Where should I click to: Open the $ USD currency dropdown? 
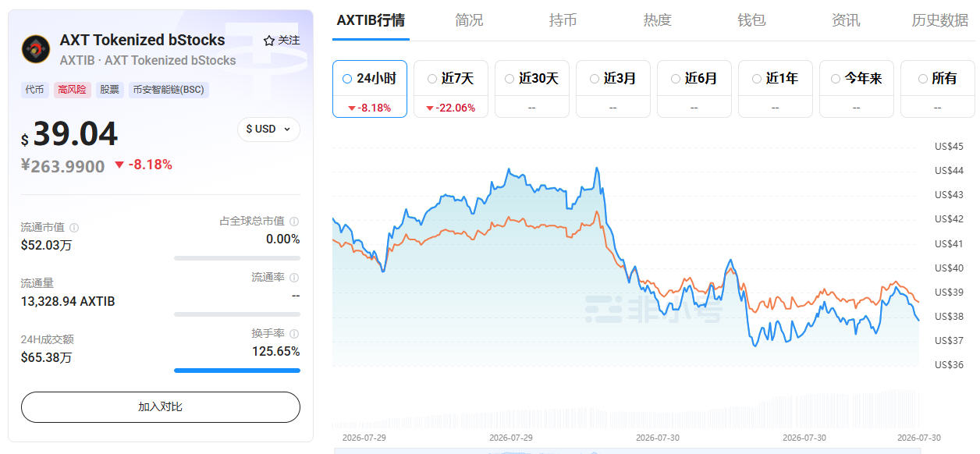point(268,129)
